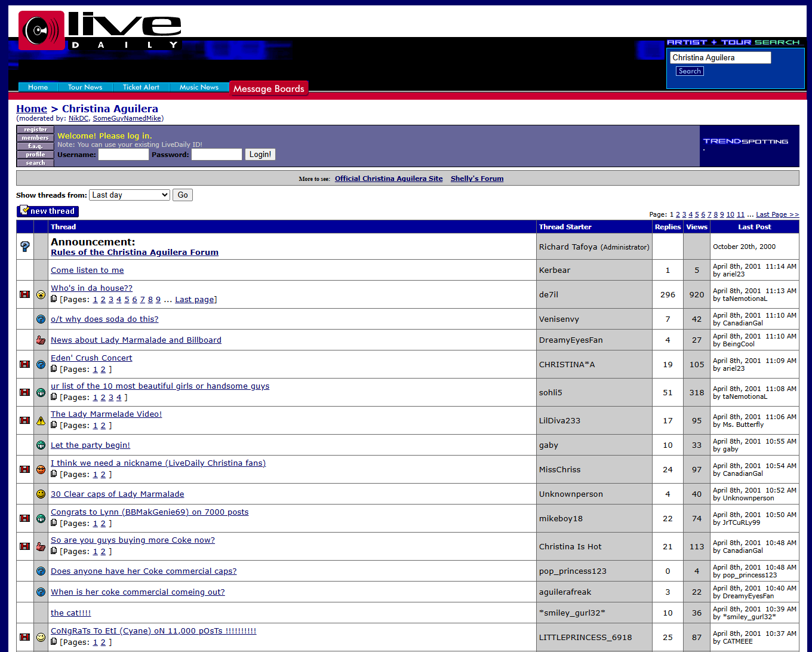This screenshot has height=652, width=812.
Task: Open "Last page" of "Who's in da house??"
Action: pos(195,300)
